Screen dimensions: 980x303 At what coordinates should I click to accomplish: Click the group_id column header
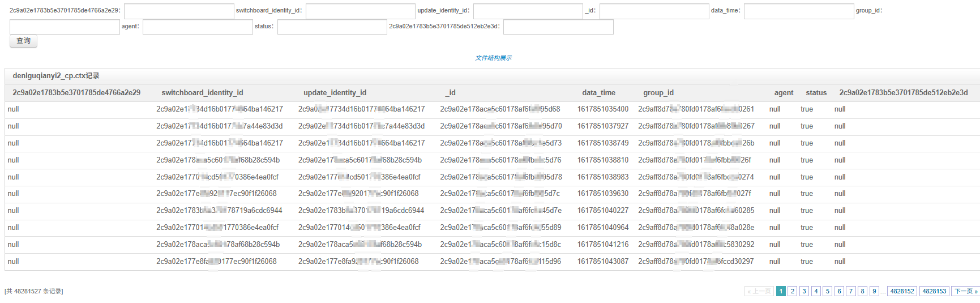click(x=658, y=93)
